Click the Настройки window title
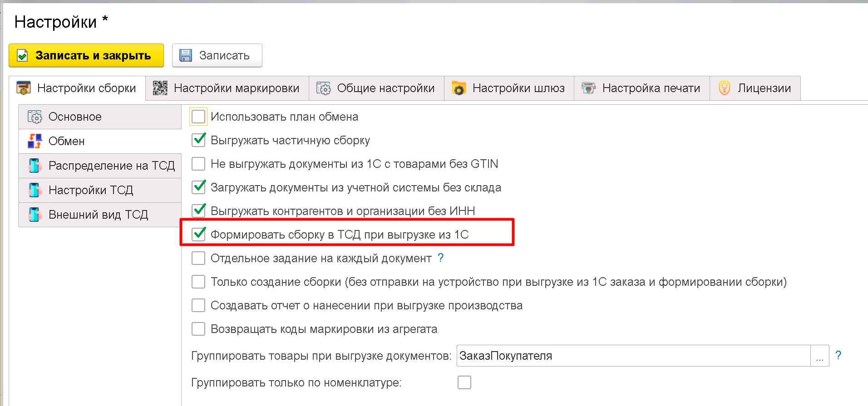The image size is (868, 406). click(x=61, y=22)
